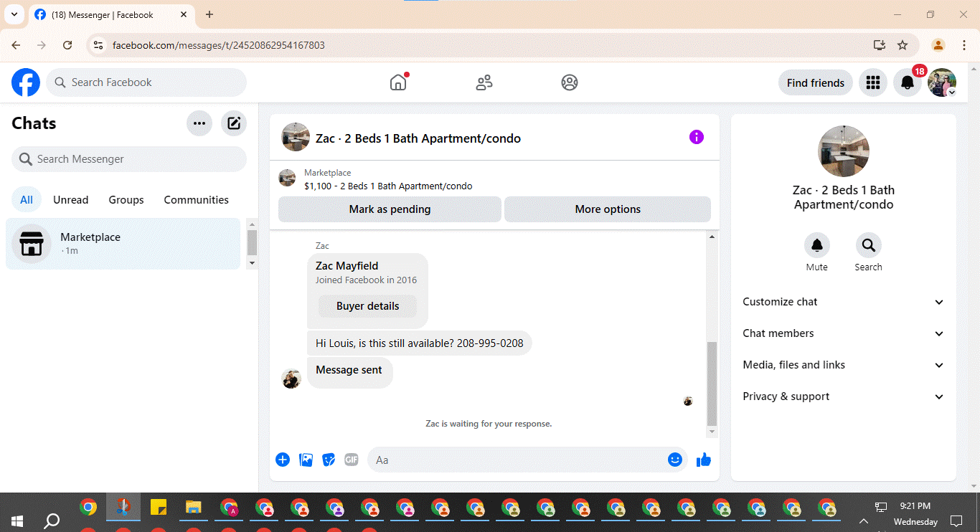The image size is (980, 532).
Task: View site information icon beside the URL
Action: pyautogui.click(x=99, y=45)
